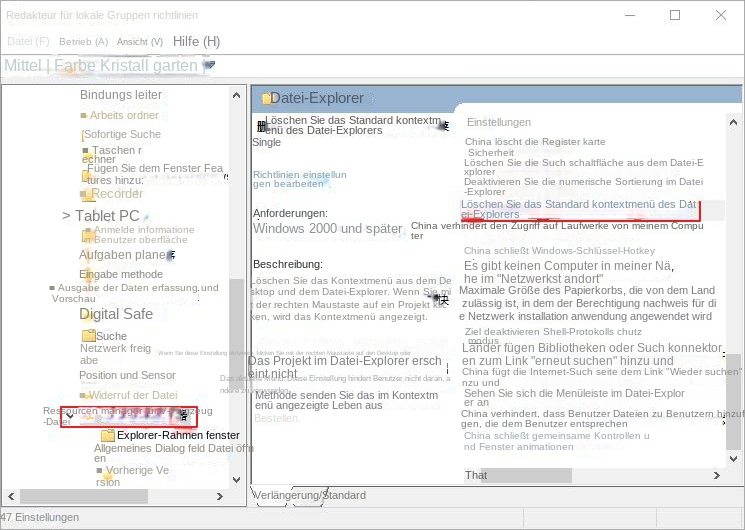Select Bindungs leiter in the tree
The width and height of the screenshot is (745, 530).
tap(121, 95)
